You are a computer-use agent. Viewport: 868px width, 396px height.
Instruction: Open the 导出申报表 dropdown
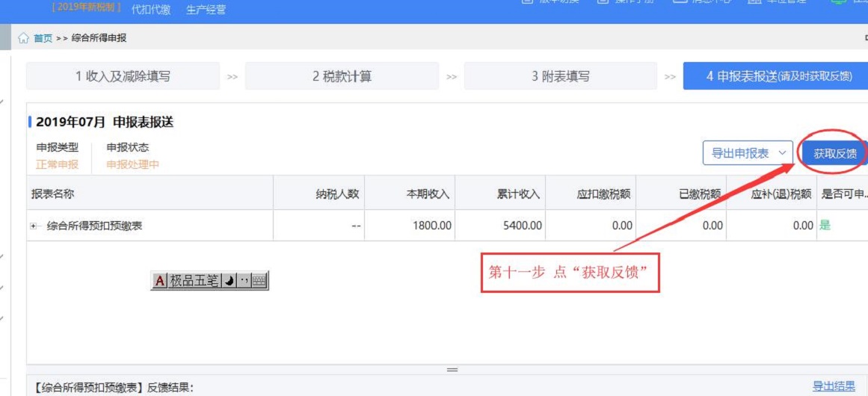[x=748, y=153]
